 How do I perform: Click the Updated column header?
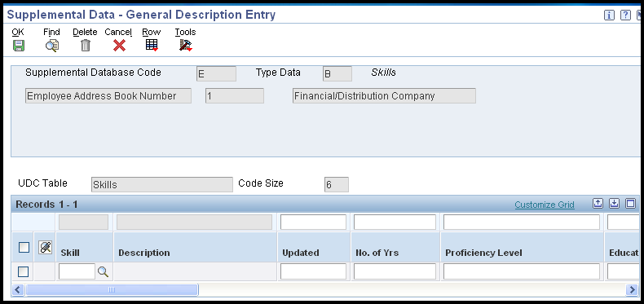(314, 248)
